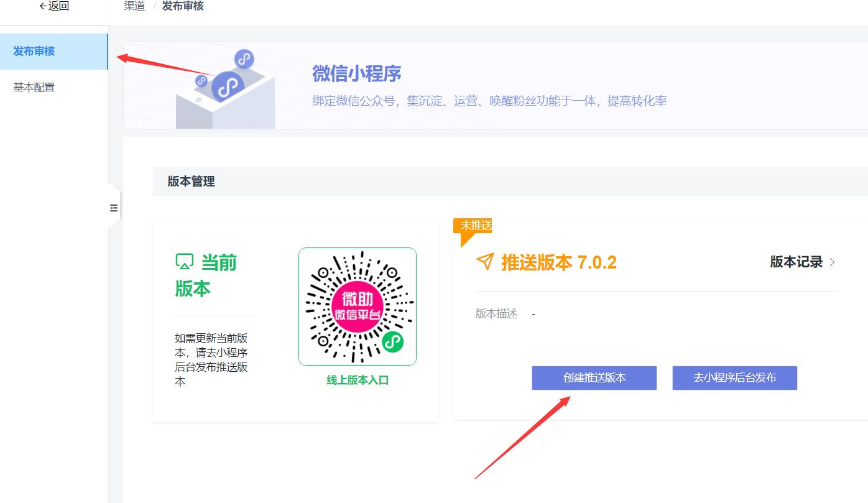Go back using the 返回 link
Image resolution: width=868 pixels, height=503 pixels.
54,6
